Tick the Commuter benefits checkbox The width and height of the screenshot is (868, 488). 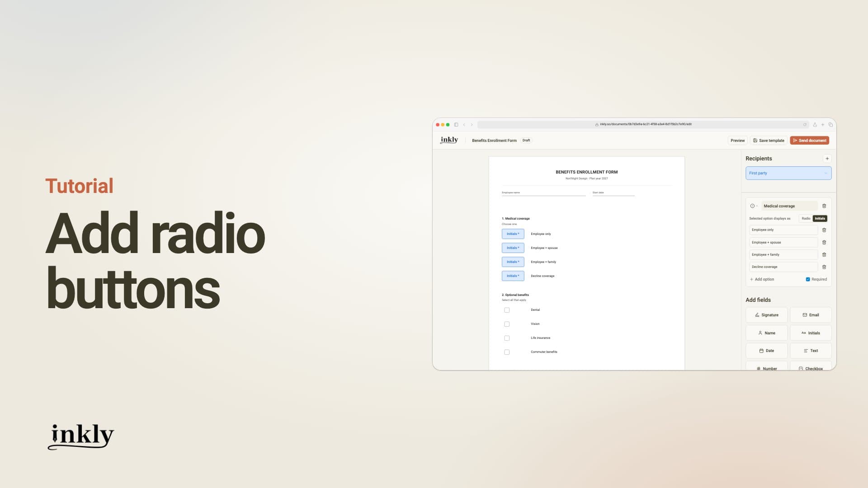coord(507,352)
